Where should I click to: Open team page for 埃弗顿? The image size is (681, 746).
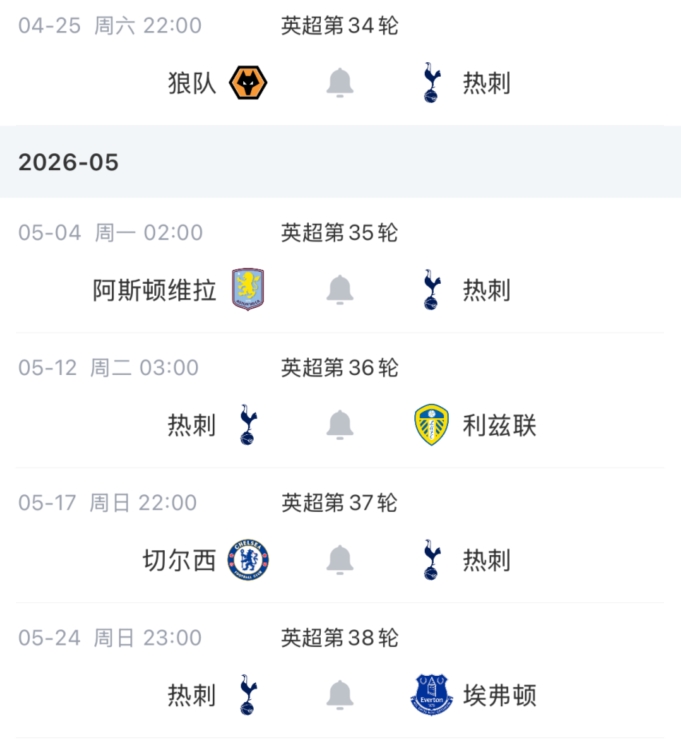click(x=499, y=695)
